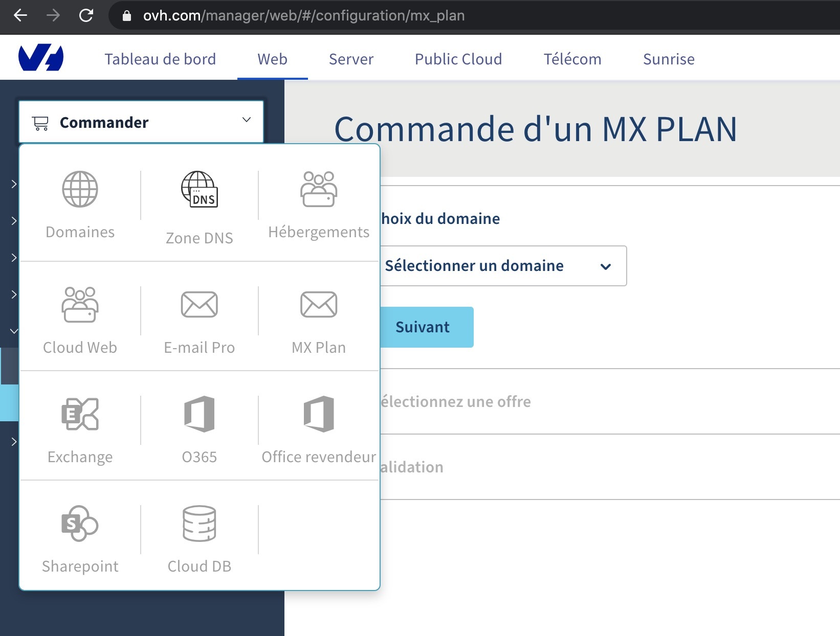Open the Cloud Web order option
The height and width of the screenshot is (636, 840).
point(80,305)
